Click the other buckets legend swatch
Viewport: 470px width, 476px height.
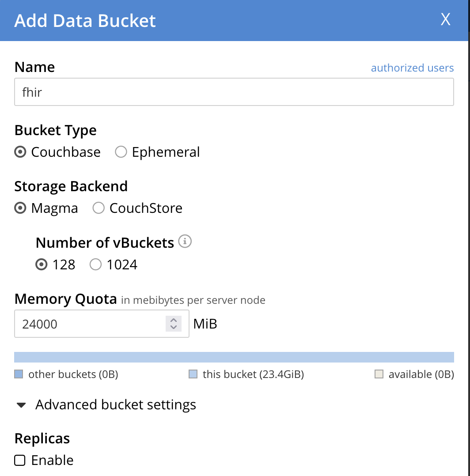point(19,374)
